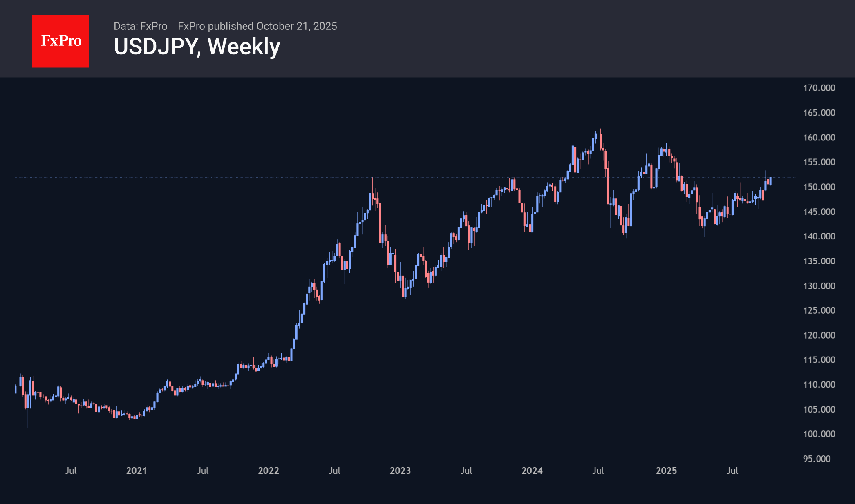855x504 pixels.
Task: Click the 110.000 price axis label
Action: coord(819,385)
